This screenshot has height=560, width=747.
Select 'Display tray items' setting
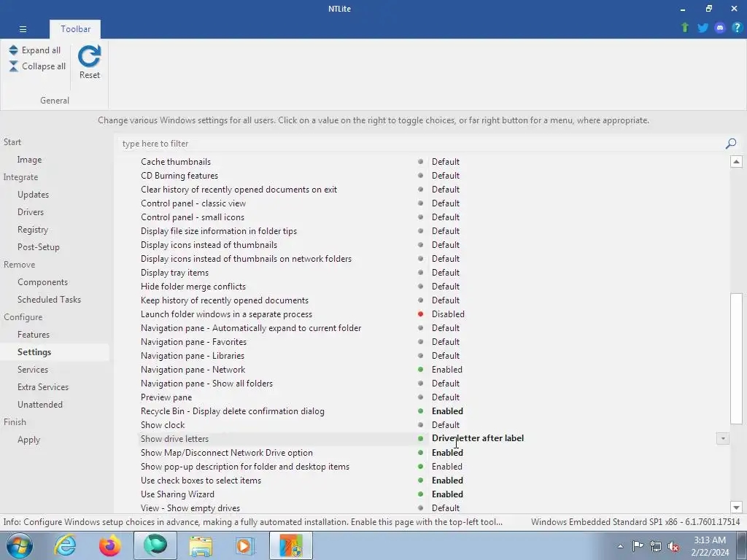coord(174,273)
